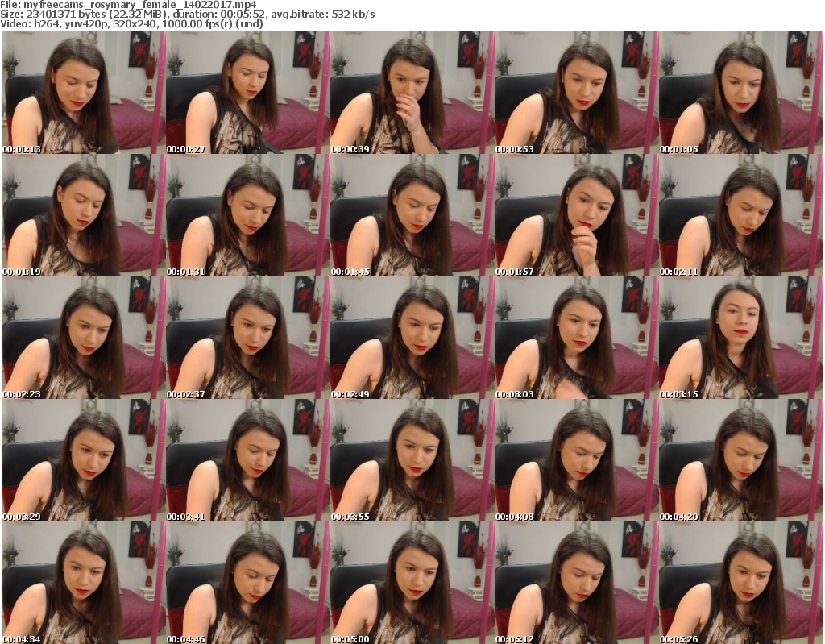Select the thumbnail stamped 00:02:37
Screen dimensions: 825x644
tap(247, 338)
